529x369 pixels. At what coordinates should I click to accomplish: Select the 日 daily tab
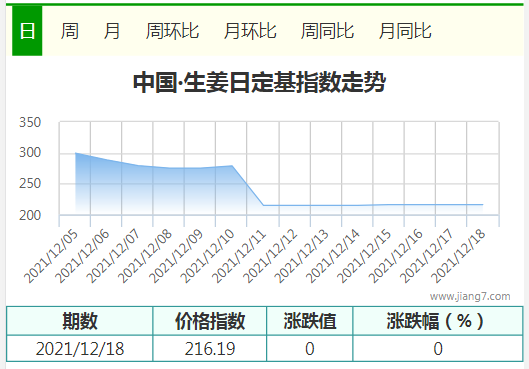tap(27, 31)
